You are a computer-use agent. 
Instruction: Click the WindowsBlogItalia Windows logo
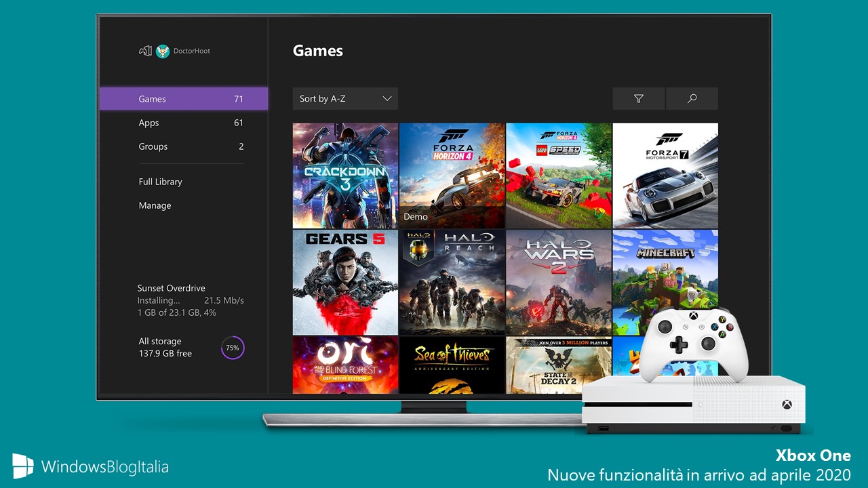click(x=22, y=466)
